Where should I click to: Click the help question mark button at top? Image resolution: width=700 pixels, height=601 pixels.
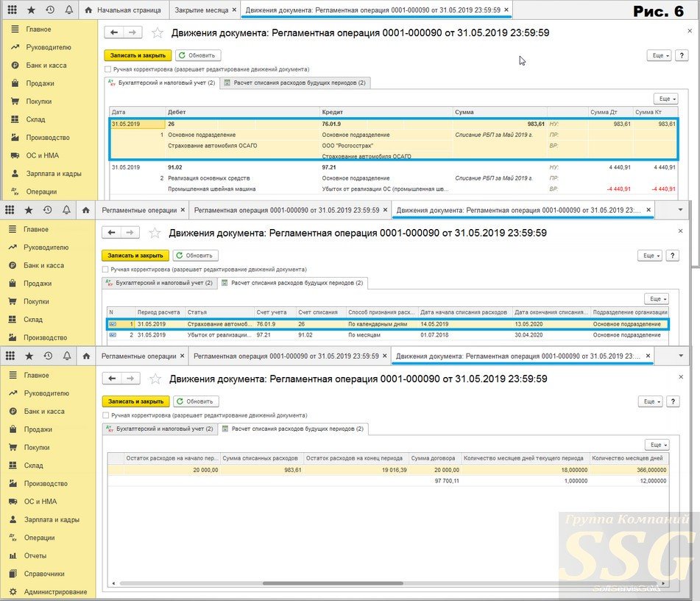coord(682,55)
